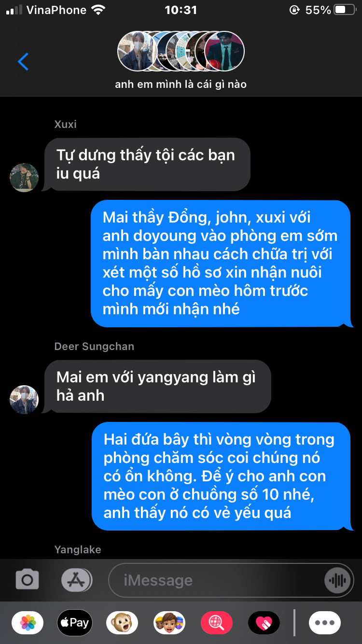Tap Deer Sungchan's avatar beside his message
Image resolution: width=362 pixels, height=644 pixels.
pyautogui.click(x=24, y=400)
